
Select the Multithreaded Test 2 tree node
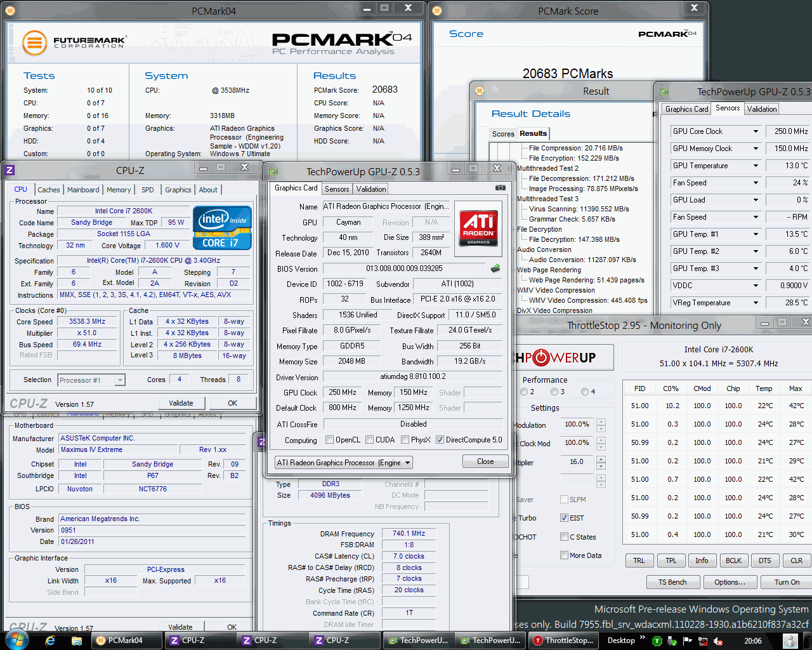point(547,168)
